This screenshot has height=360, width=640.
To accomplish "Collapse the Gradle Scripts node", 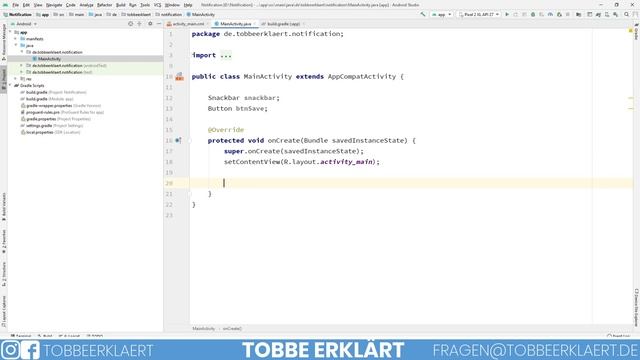I will click(11, 85).
